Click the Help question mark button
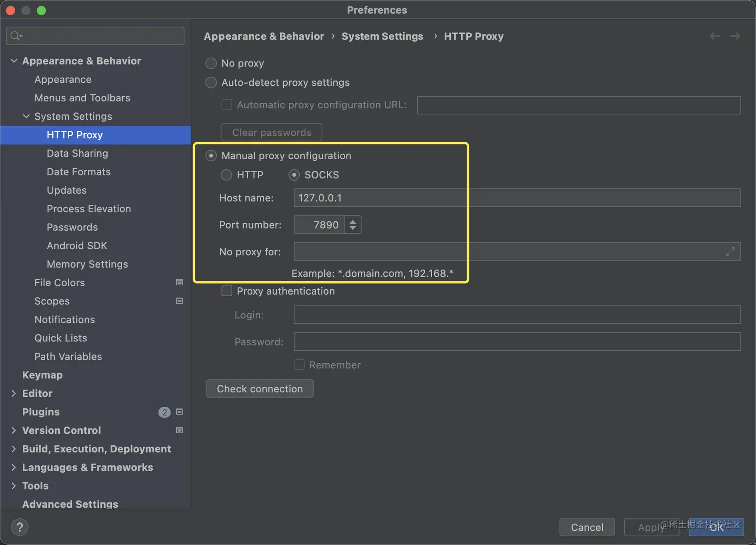Viewport: 756px width, 545px height. click(x=19, y=527)
